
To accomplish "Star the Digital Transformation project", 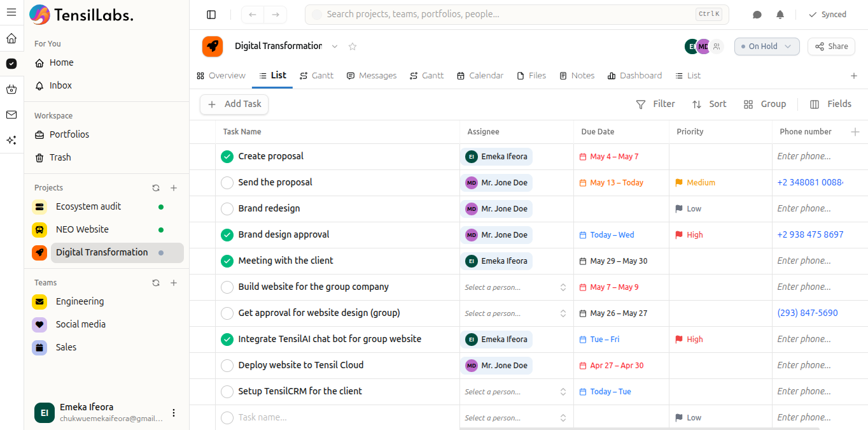I will (353, 47).
